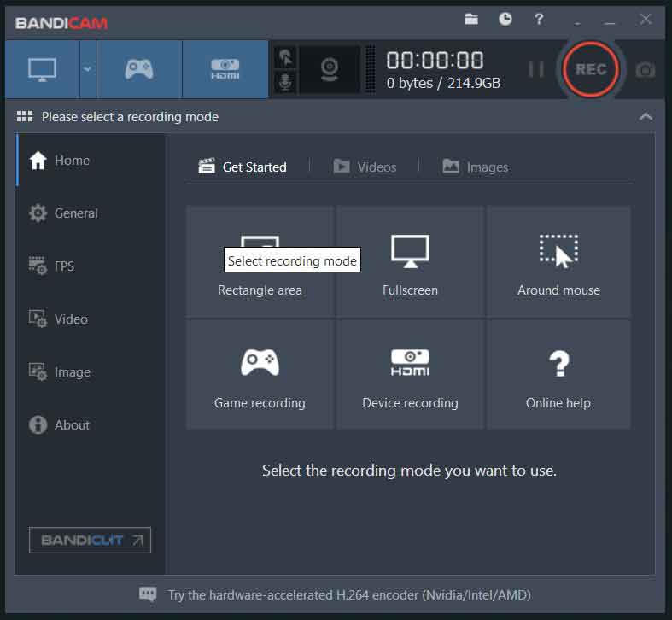Open About section in sidebar
The image size is (672, 620).
pyautogui.click(x=91, y=425)
